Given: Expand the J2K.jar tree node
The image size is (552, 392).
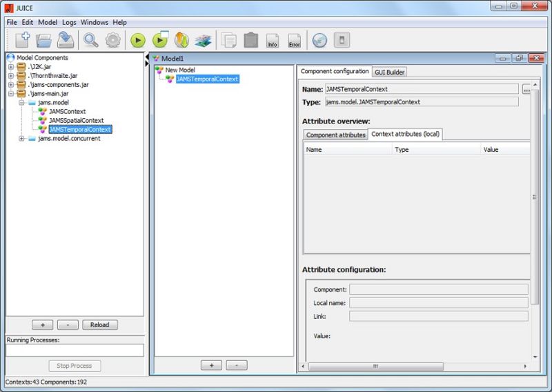Looking at the screenshot, I should click(11, 67).
